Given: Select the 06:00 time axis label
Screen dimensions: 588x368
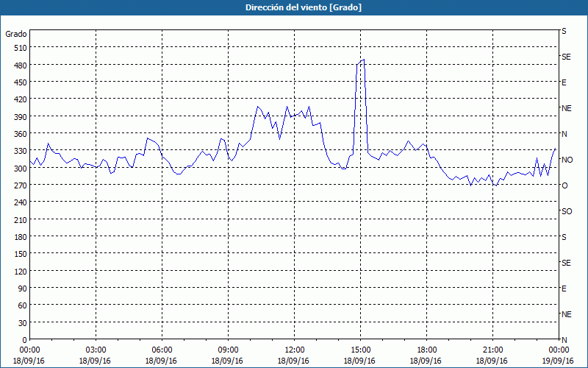Looking at the screenshot, I should pyautogui.click(x=162, y=350).
